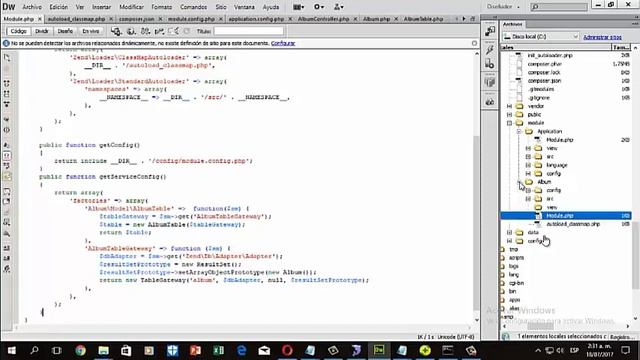Image resolution: width=640 pixels, height=360 pixels.
Task: Switch to the AlbumController.php tab
Action: [323, 19]
